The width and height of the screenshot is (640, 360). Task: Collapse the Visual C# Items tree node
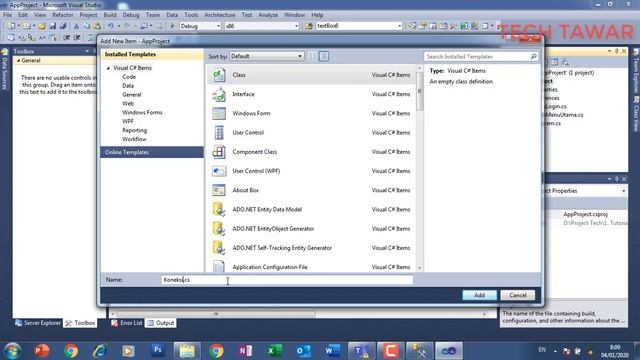(109, 68)
